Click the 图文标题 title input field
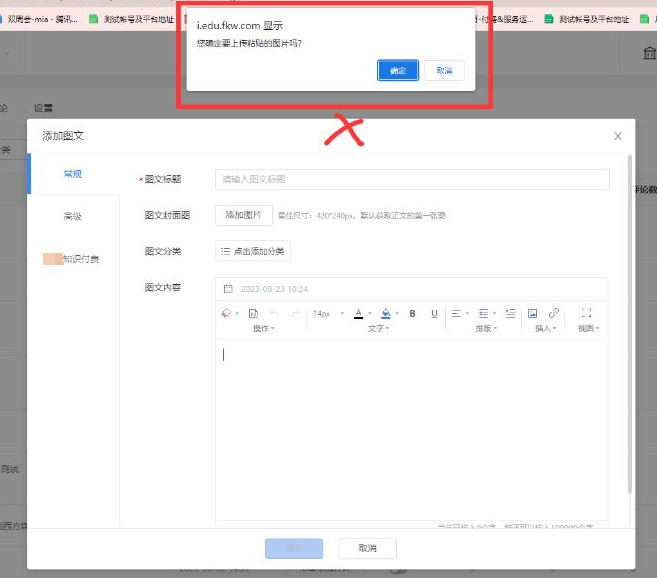Screen dimensions: 657x578 pyautogui.click(x=411, y=179)
